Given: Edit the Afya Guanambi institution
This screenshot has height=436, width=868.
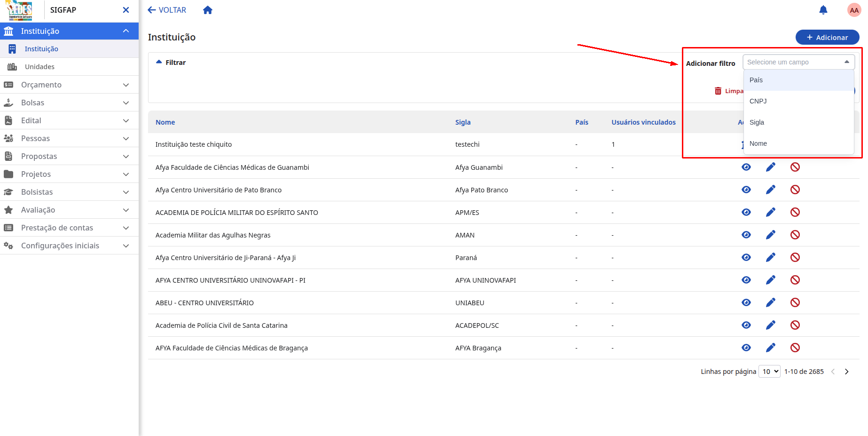Looking at the screenshot, I should (771, 167).
